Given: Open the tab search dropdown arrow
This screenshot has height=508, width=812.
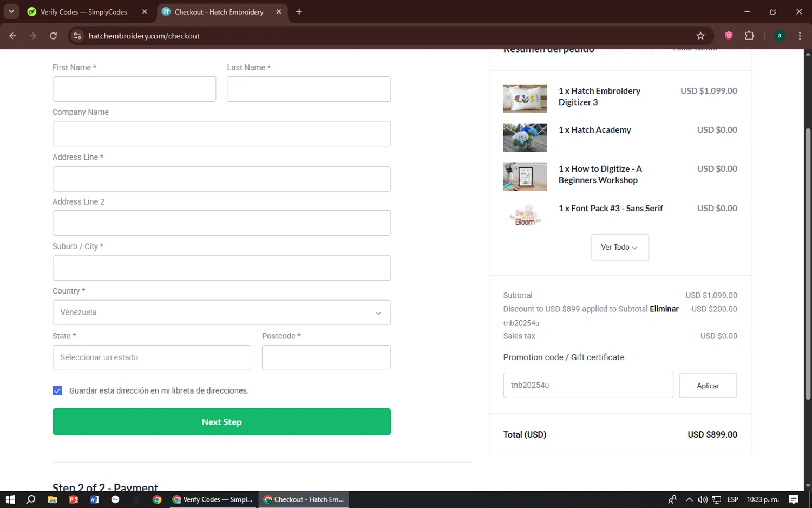Looking at the screenshot, I should (11, 11).
